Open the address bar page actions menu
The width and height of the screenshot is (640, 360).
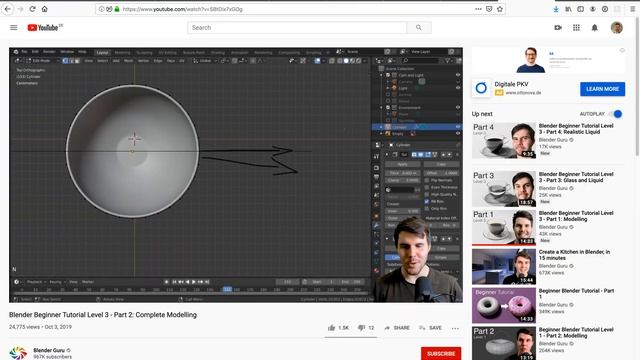click(478, 9)
